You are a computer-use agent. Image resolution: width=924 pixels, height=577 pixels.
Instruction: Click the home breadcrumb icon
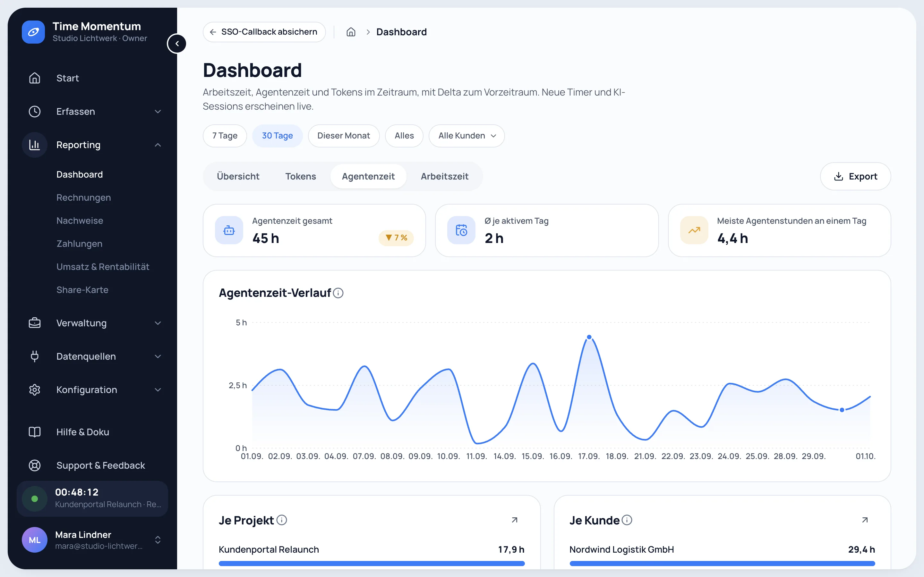[351, 32]
